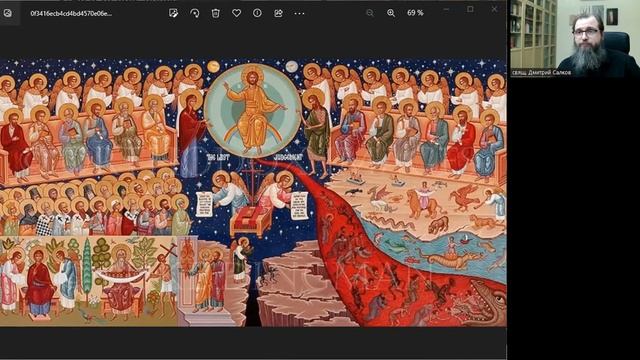Maximize the Photos window
This screenshot has width=640, height=360.
coord(470,9)
